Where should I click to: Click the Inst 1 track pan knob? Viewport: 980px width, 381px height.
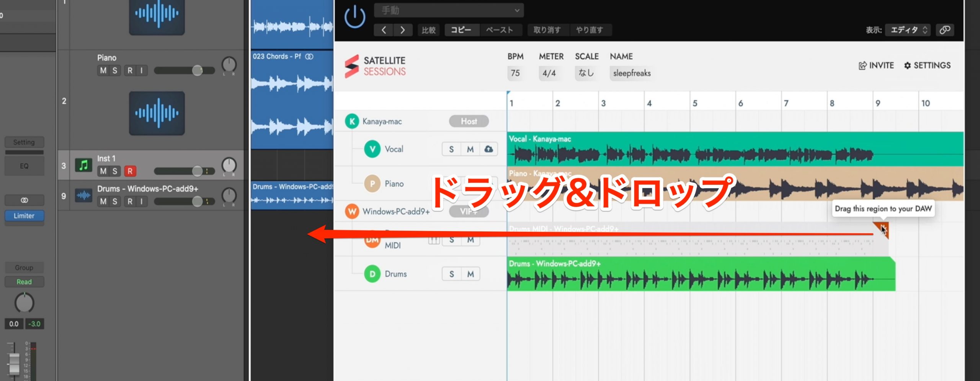click(x=229, y=166)
